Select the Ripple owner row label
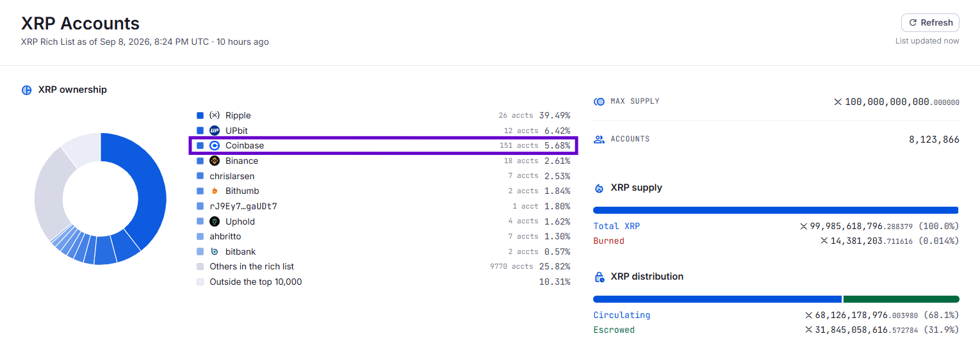Screen dimensions: 980x343 238,115
